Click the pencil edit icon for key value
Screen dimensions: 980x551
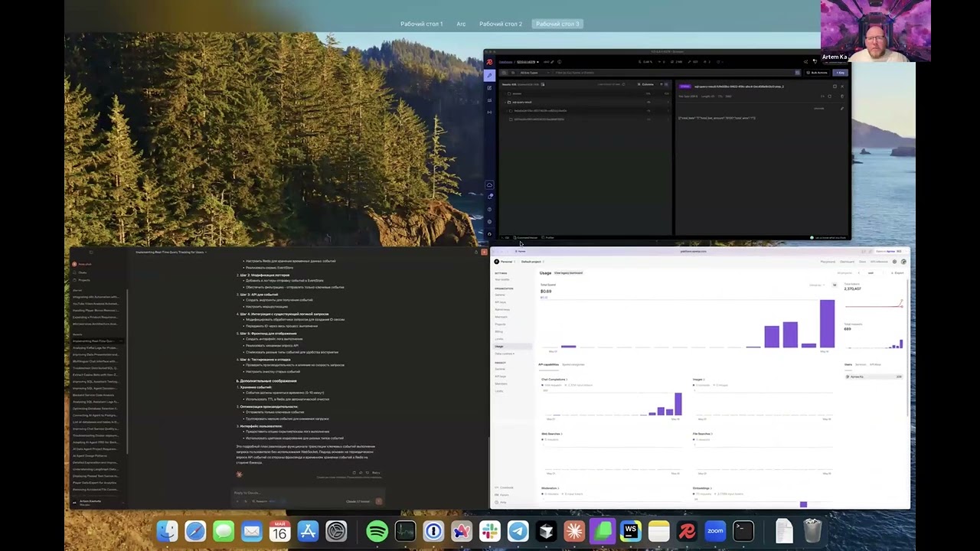[x=841, y=108]
